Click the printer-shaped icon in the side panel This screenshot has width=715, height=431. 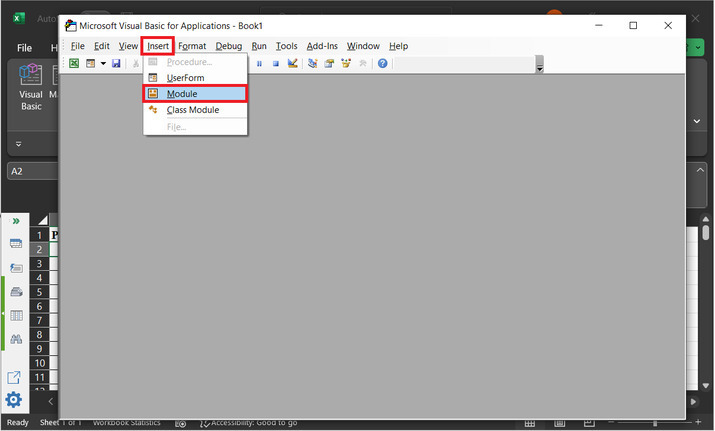[x=16, y=291]
